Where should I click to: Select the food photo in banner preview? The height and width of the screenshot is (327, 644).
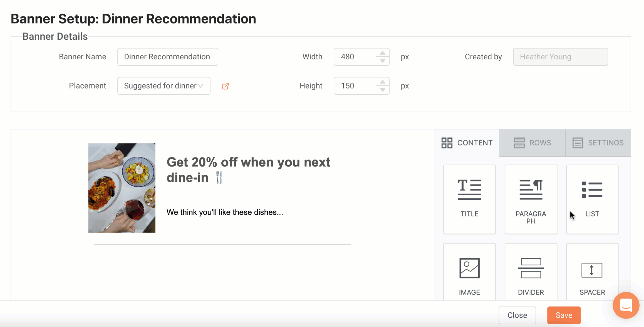(122, 188)
